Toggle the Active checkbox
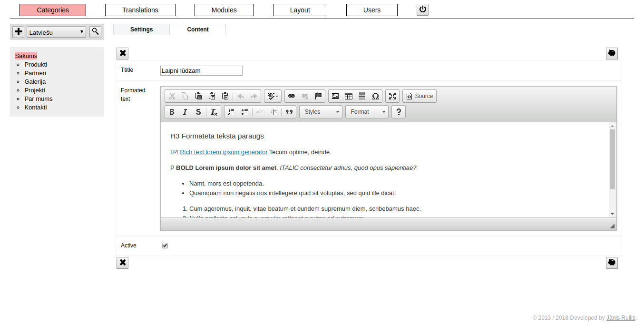The height and width of the screenshot is (325, 644). [165, 246]
